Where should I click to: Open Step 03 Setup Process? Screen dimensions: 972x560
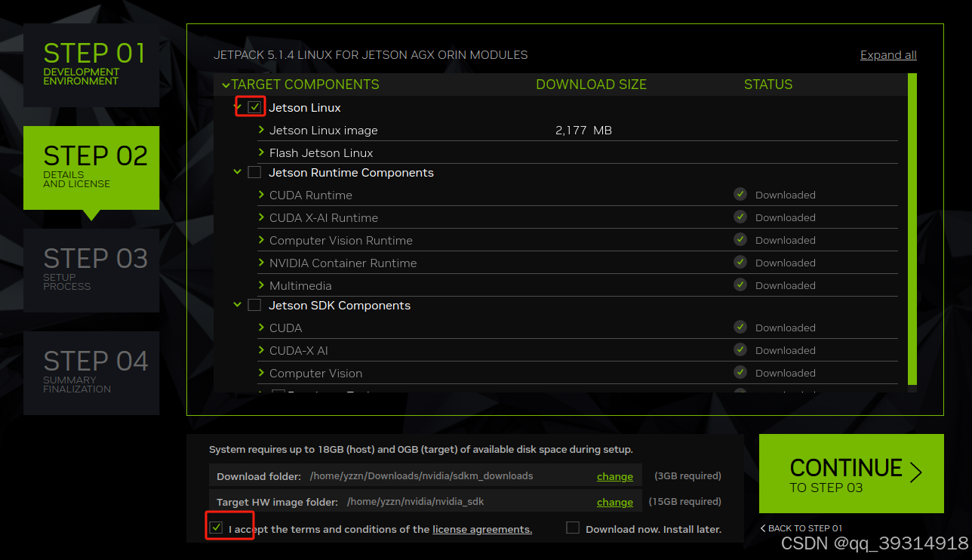point(91,270)
